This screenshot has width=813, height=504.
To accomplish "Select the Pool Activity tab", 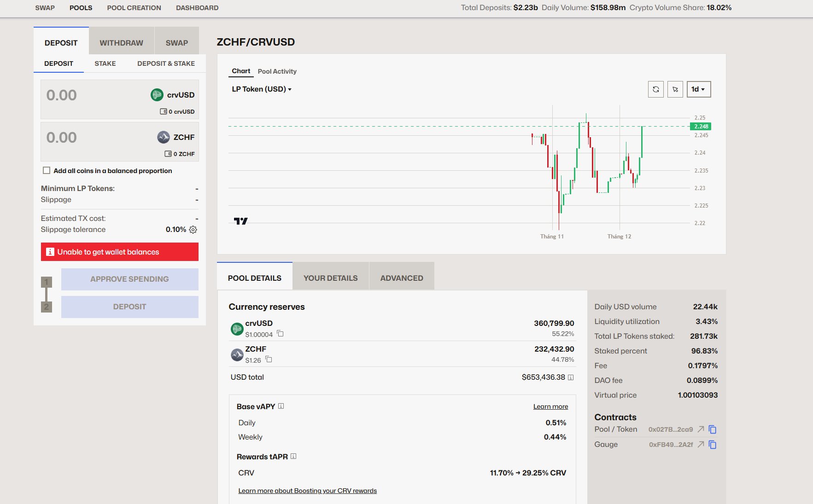I will pyautogui.click(x=277, y=71).
